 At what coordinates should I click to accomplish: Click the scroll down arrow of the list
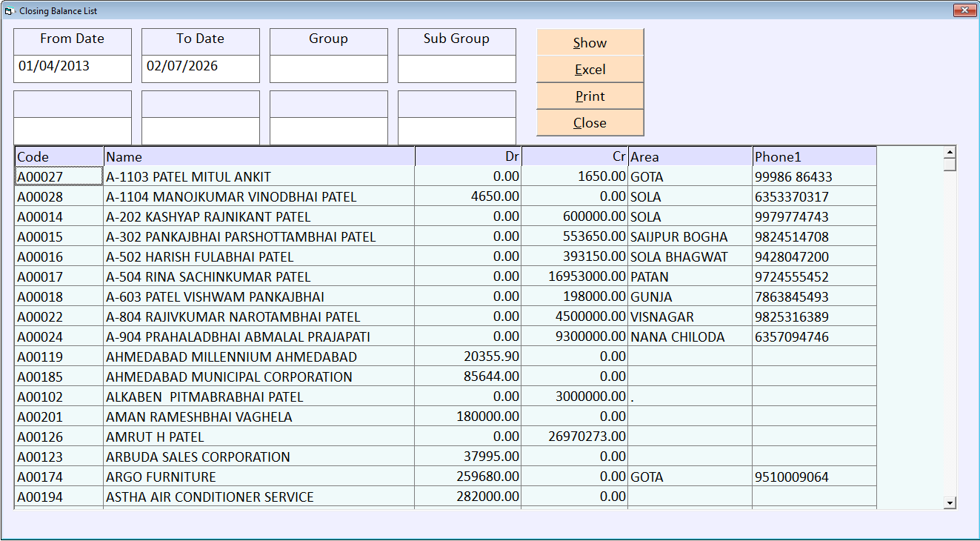tap(950, 503)
